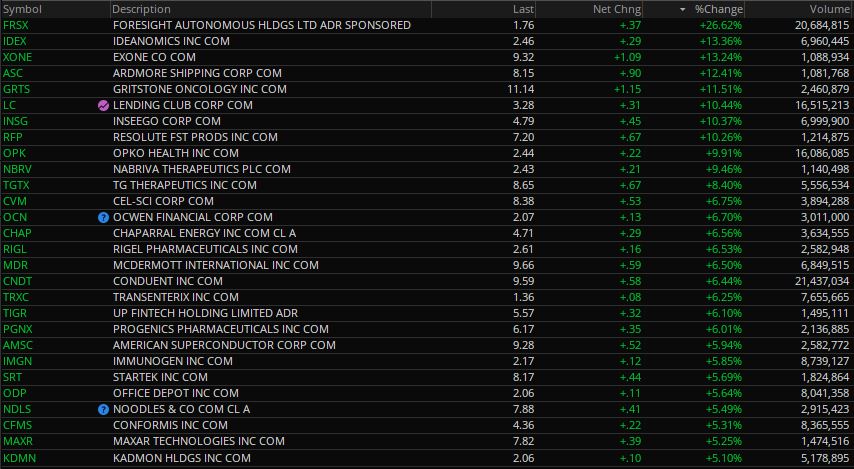Select the NBRV symbol

coord(17,169)
